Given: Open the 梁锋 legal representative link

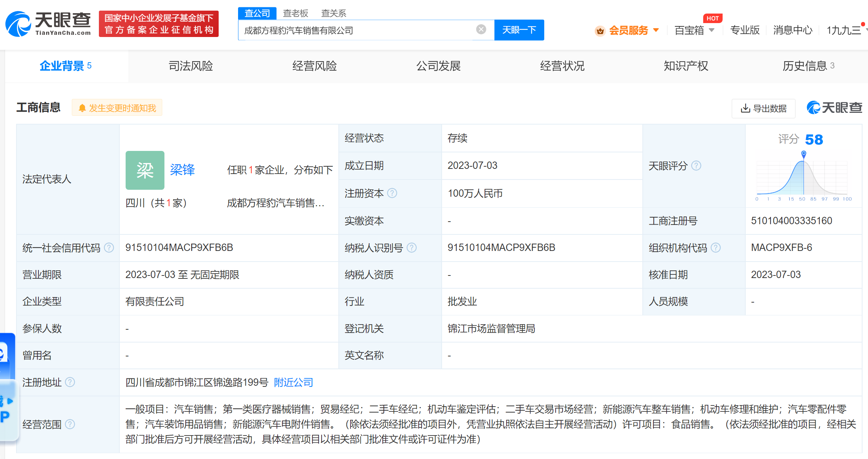Looking at the screenshot, I should point(182,170).
